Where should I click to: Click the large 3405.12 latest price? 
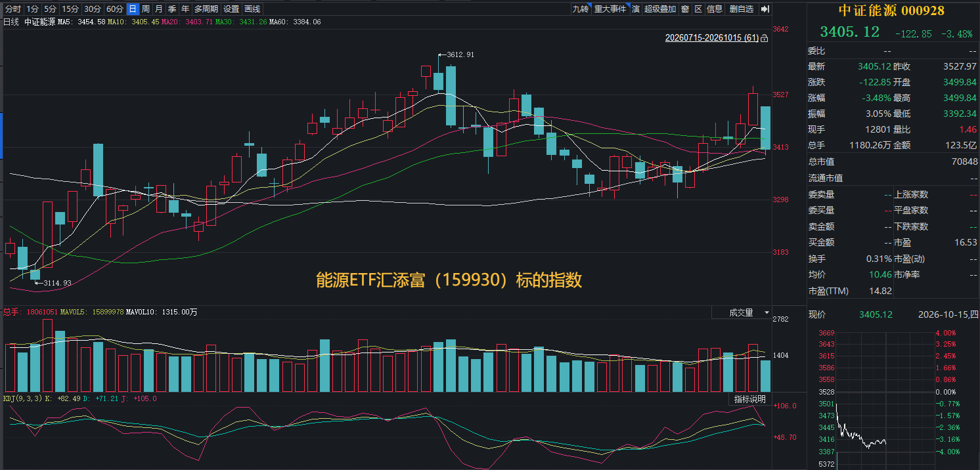(849, 32)
